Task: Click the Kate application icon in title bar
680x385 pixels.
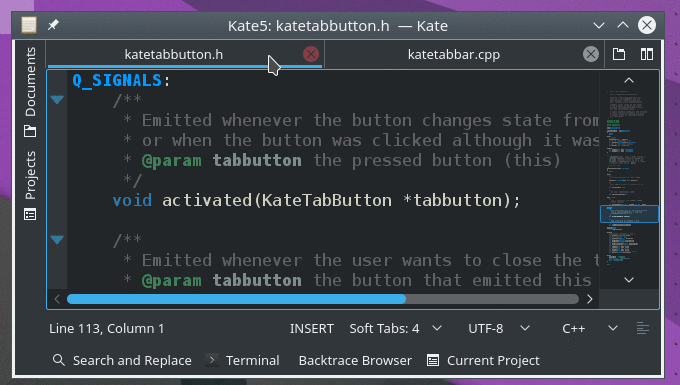Action: (29, 25)
